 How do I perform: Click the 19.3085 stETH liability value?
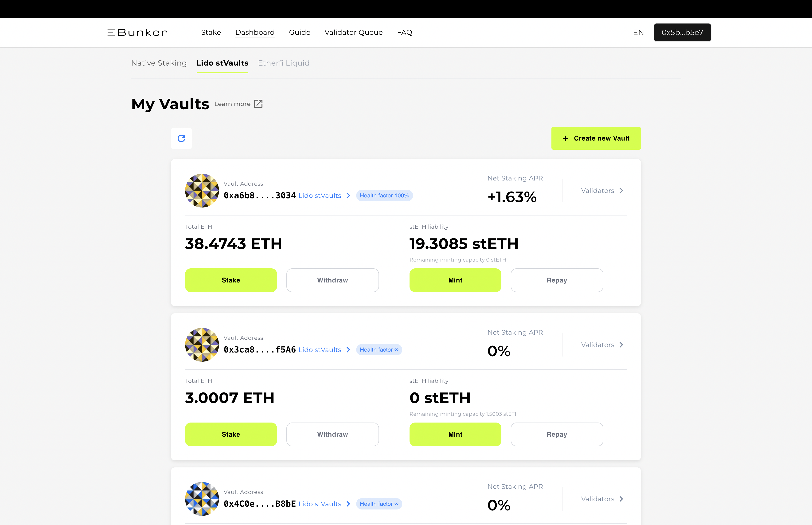tap(464, 243)
